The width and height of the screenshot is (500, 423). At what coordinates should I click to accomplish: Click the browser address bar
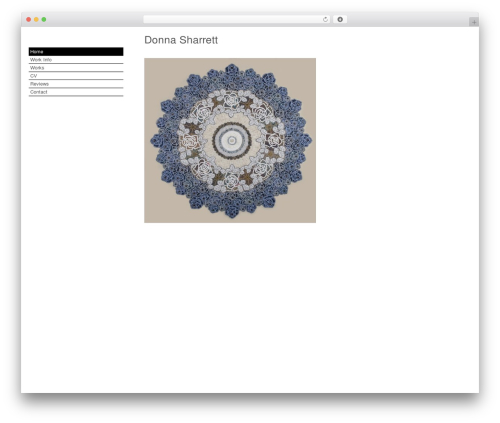(237, 20)
